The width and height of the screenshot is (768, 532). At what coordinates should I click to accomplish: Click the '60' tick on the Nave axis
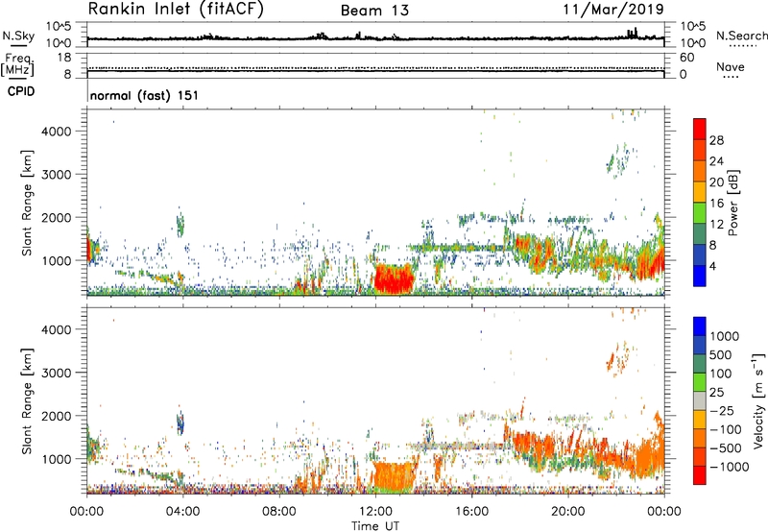(x=686, y=58)
